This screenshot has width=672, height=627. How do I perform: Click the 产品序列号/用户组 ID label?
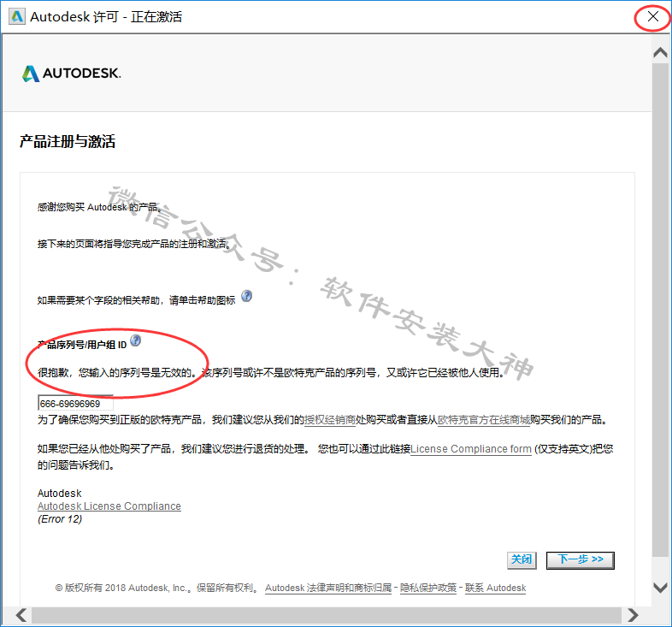point(82,345)
